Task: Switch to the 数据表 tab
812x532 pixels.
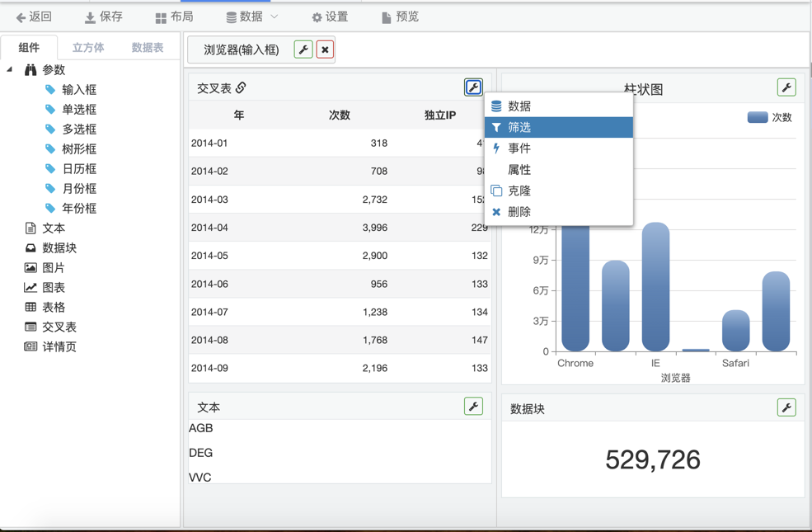Action: click(148, 48)
